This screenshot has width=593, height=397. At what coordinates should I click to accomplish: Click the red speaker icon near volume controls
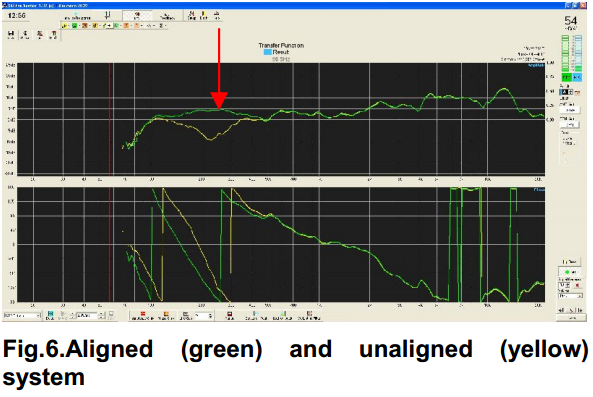pos(577,285)
